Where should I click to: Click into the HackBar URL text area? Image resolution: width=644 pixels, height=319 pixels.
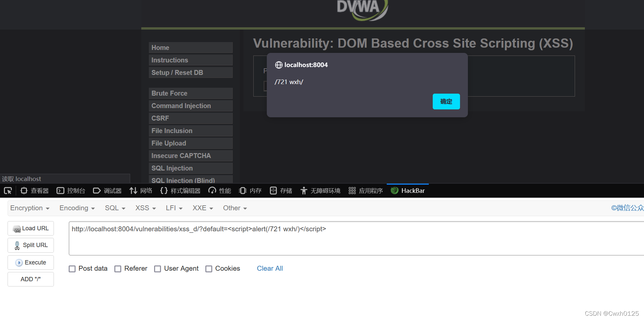pyautogui.click(x=356, y=238)
